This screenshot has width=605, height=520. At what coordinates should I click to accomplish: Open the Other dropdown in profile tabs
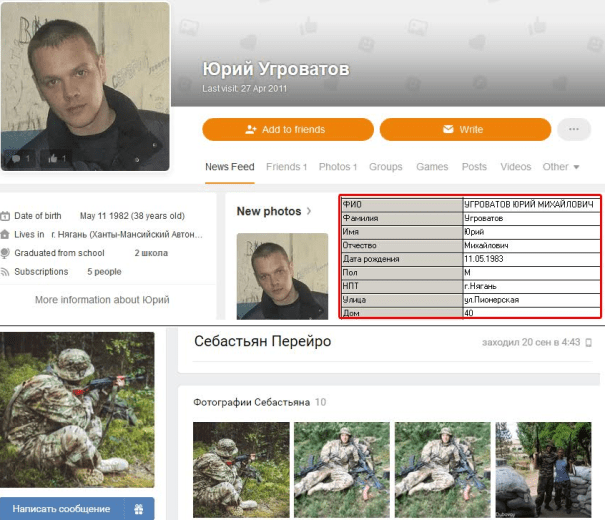click(561, 167)
